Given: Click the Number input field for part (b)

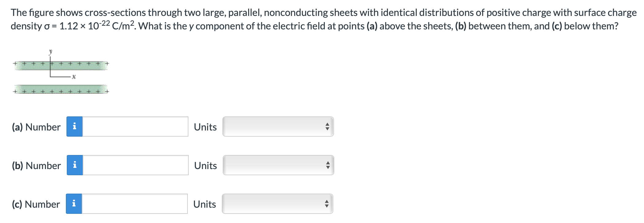Looking at the screenshot, I should [x=135, y=165].
